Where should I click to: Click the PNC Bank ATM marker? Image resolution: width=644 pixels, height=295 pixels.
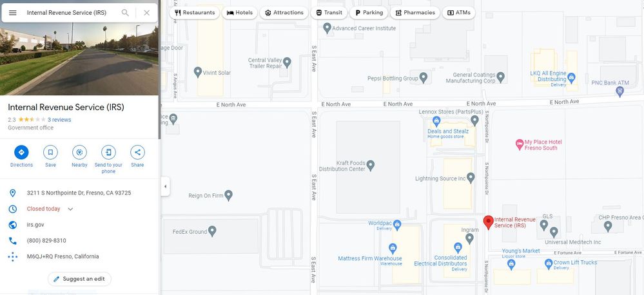(620, 91)
